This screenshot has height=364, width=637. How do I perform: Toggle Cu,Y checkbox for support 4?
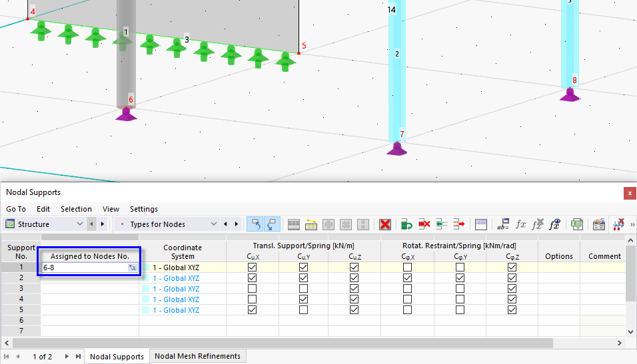coord(303,299)
